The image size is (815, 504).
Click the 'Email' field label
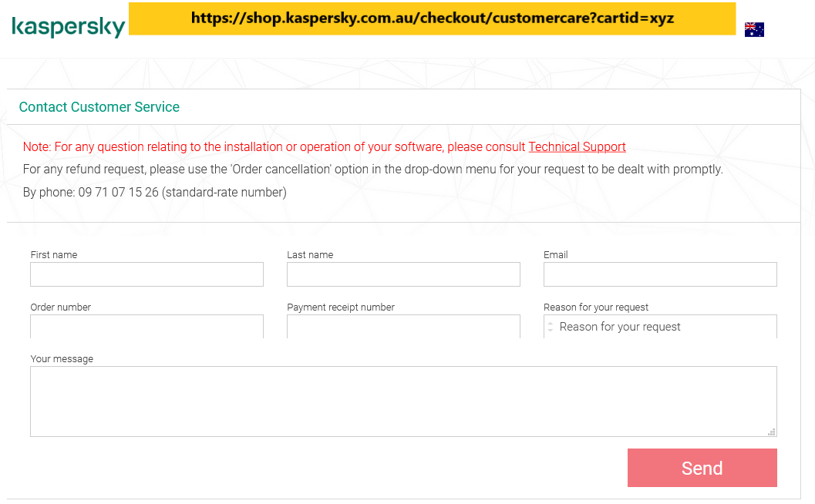pos(556,255)
